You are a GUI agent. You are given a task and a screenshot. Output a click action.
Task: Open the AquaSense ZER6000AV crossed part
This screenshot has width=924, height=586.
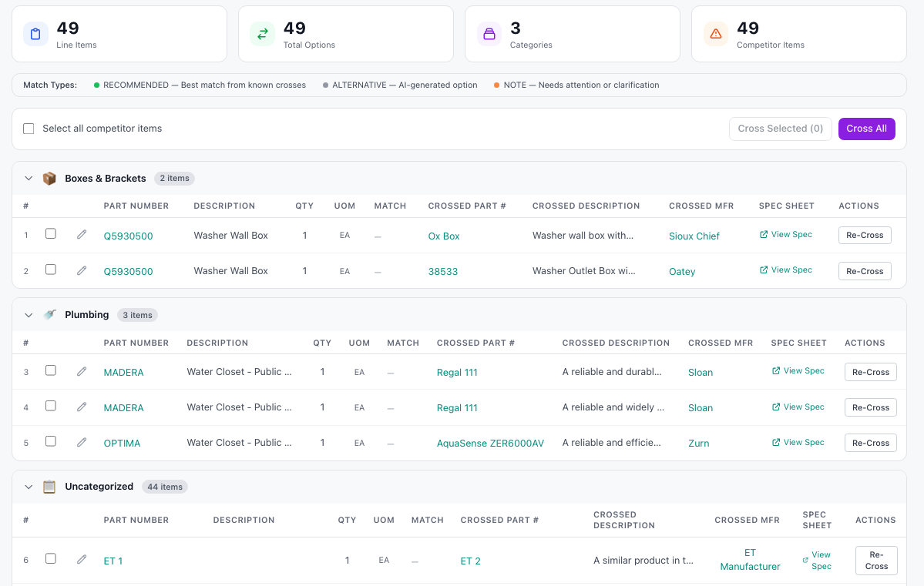(x=490, y=444)
